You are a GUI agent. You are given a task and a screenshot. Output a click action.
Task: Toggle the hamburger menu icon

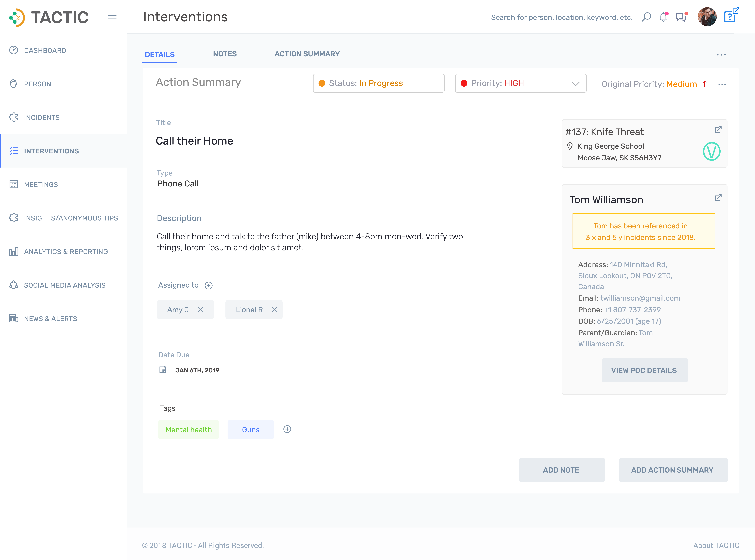(x=112, y=18)
